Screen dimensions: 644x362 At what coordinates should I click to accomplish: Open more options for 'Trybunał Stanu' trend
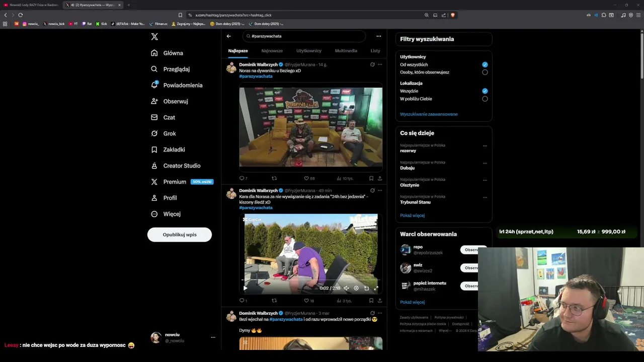click(485, 197)
